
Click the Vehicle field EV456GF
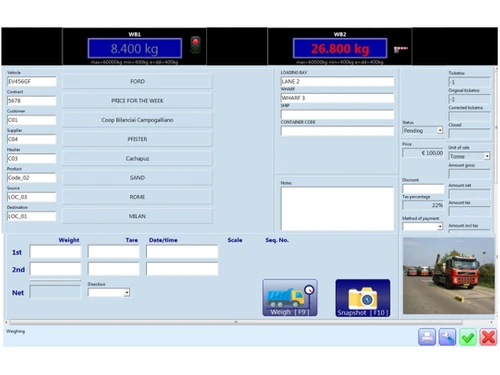pyautogui.click(x=32, y=81)
